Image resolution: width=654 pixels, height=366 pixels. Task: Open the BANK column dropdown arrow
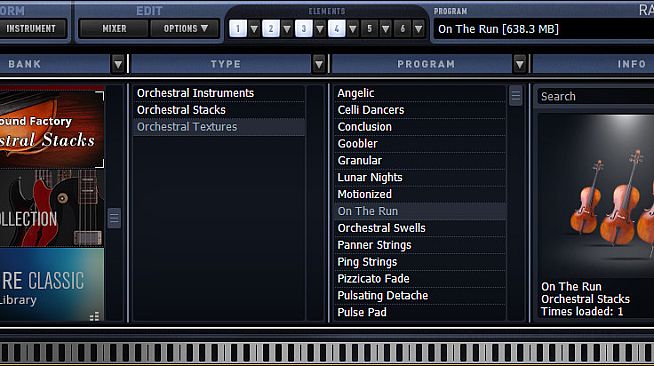tap(118, 64)
